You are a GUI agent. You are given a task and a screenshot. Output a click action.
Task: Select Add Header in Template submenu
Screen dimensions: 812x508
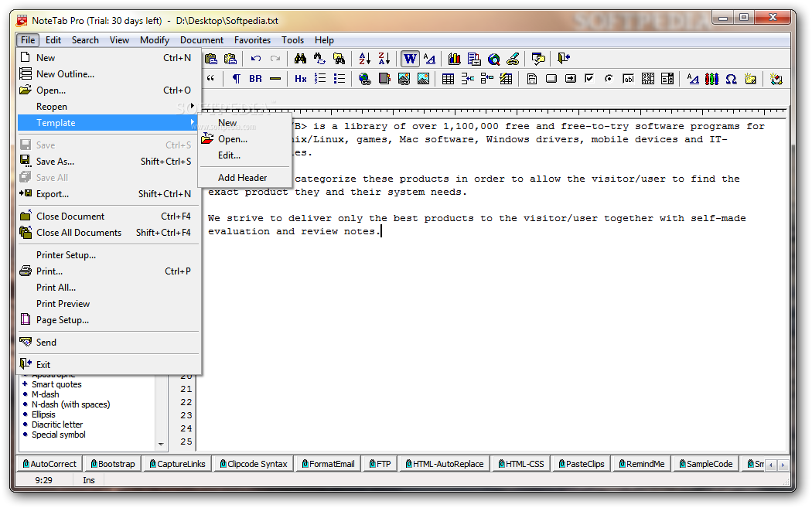tap(244, 178)
